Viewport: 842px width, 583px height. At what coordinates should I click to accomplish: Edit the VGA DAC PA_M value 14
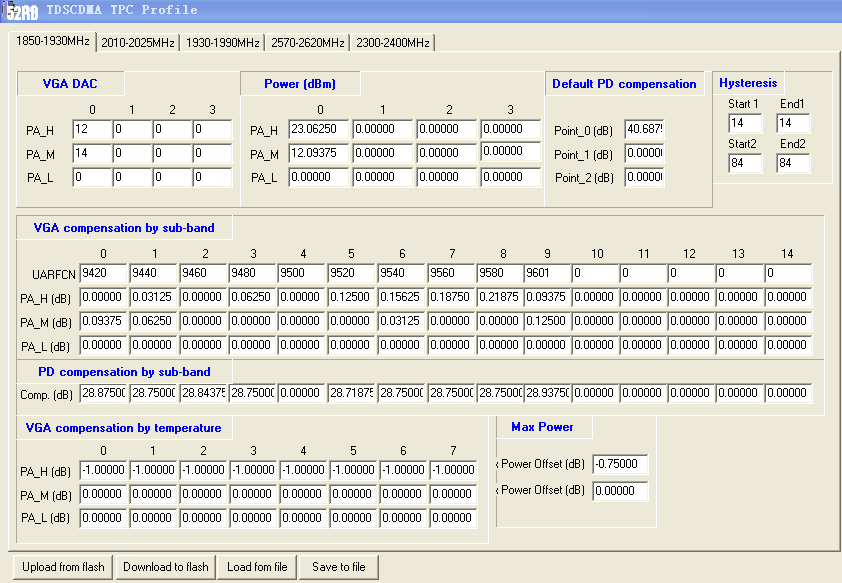(x=90, y=153)
